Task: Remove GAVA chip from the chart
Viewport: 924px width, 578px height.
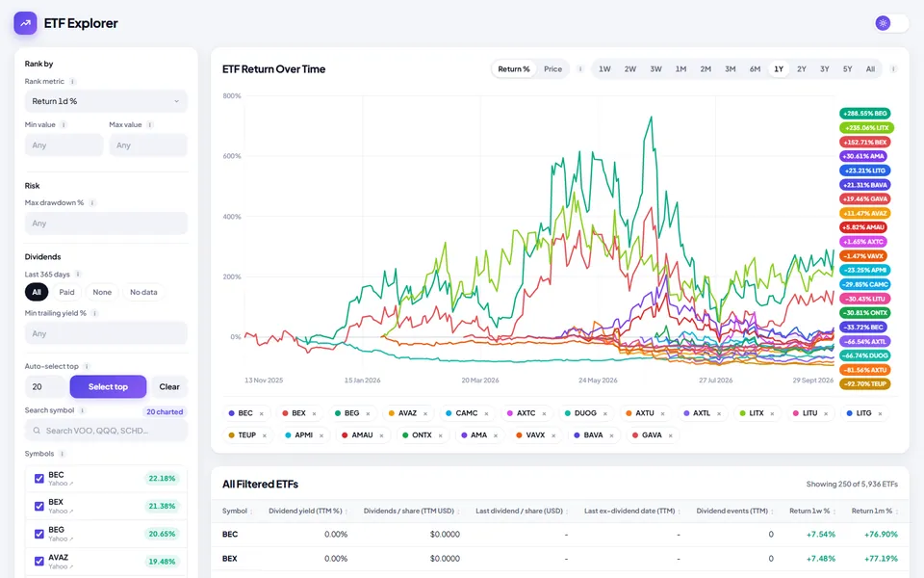Action: pos(671,435)
